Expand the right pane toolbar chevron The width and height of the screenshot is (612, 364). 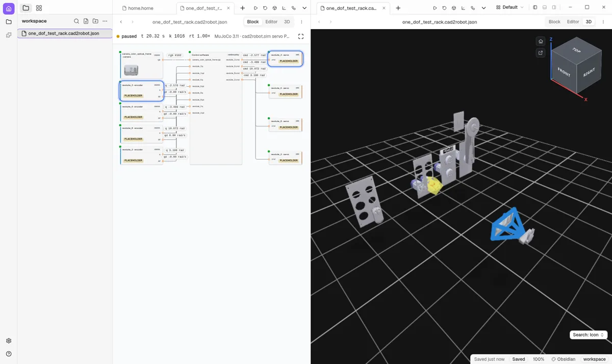(x=483, y=8)
